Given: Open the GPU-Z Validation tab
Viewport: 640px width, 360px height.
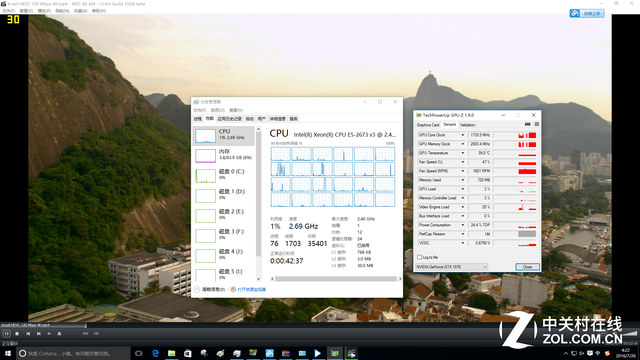Looking at the screenshot, I should coord(467,125).
